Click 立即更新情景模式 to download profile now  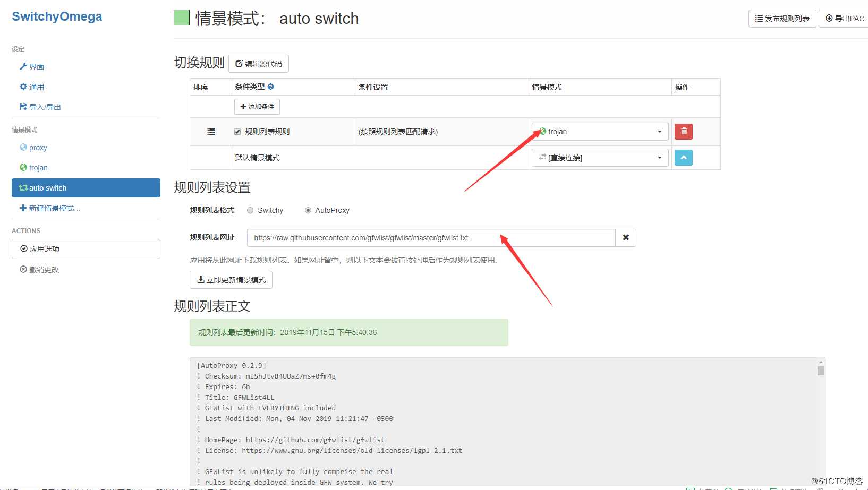tap(231, 280)
